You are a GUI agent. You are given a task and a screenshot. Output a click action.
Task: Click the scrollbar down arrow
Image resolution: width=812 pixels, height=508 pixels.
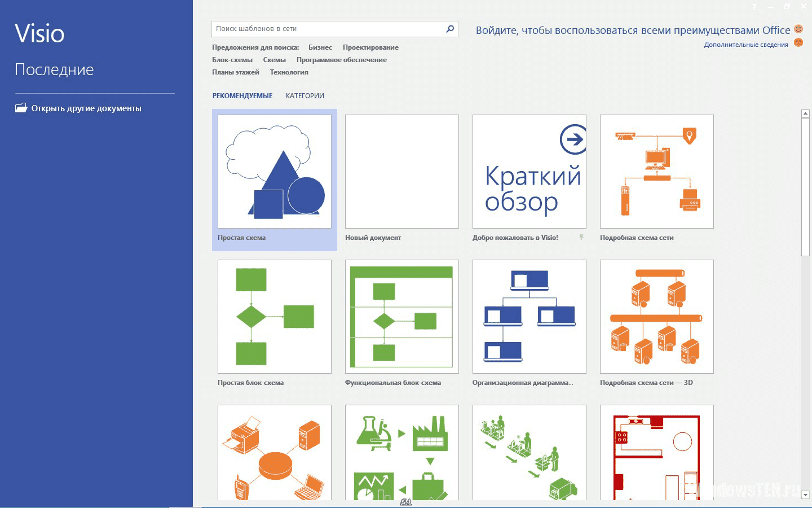pos(805,495)
